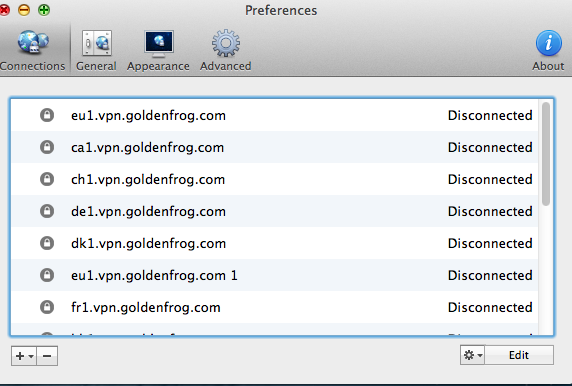Open the add connection plus dropdown
572x386 pixels.
click(24, 356)
